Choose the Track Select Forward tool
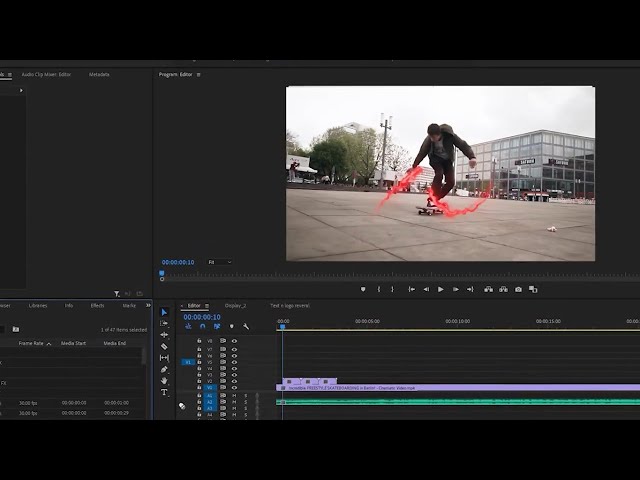Screen dimensions: 640x480 click(x=164, y=323)
